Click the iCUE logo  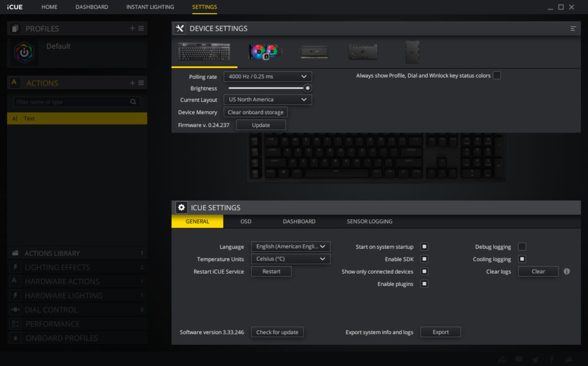coord(15,6)
